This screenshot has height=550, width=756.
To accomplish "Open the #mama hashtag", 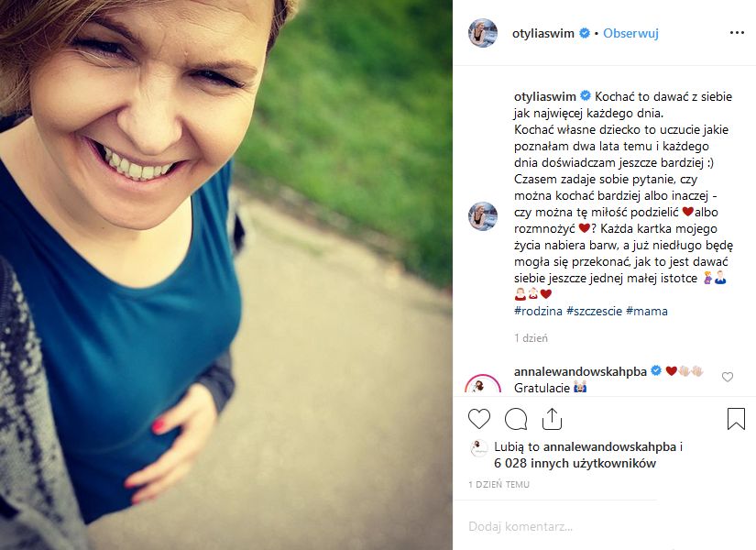I will [x=647, y=311].
